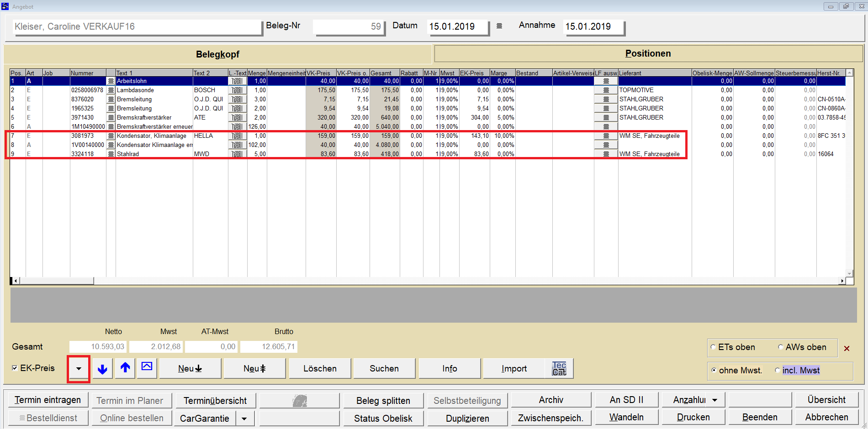Click the customer name field Kleiser, Caroline VERKAUF16

137,26
